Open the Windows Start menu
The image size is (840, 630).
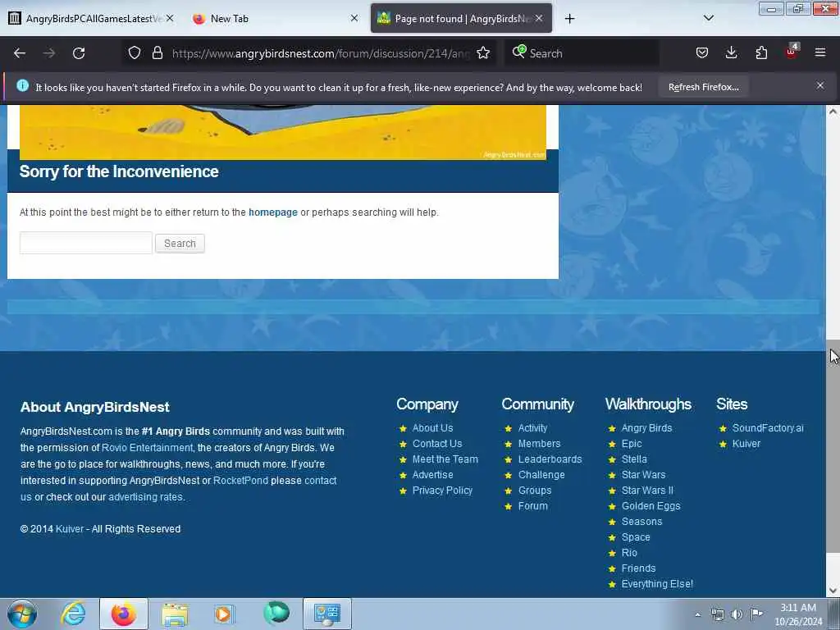tap(22, 614)
